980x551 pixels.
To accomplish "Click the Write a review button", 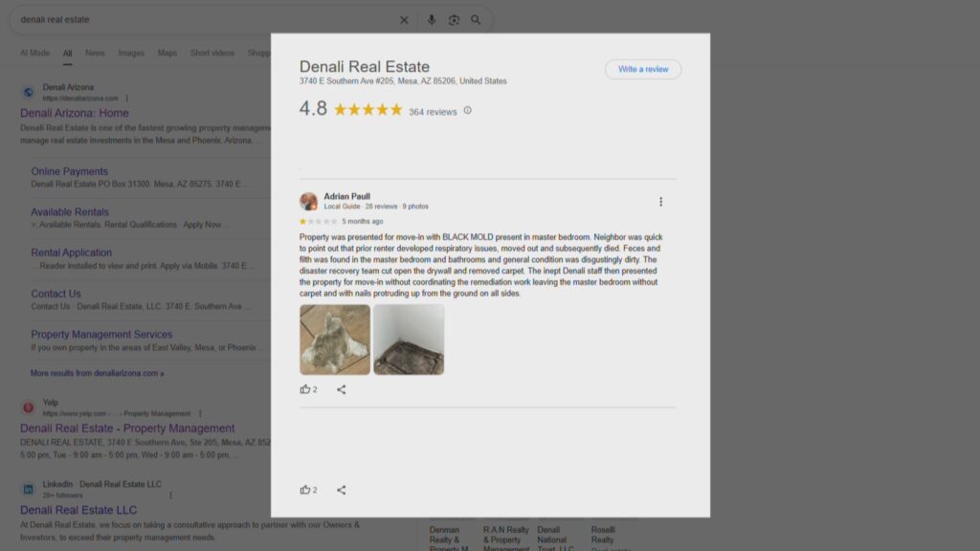I will [x=643, y=69].
